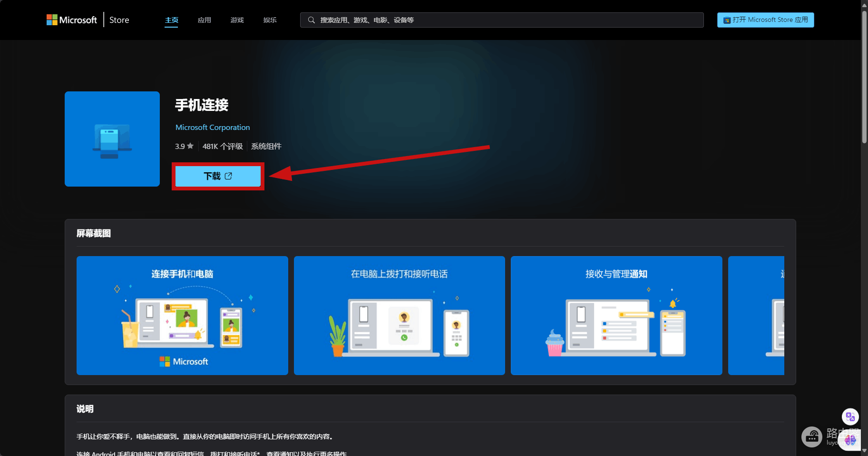
Task: Click the 3.9 star rating
Action: coord(184,146)
